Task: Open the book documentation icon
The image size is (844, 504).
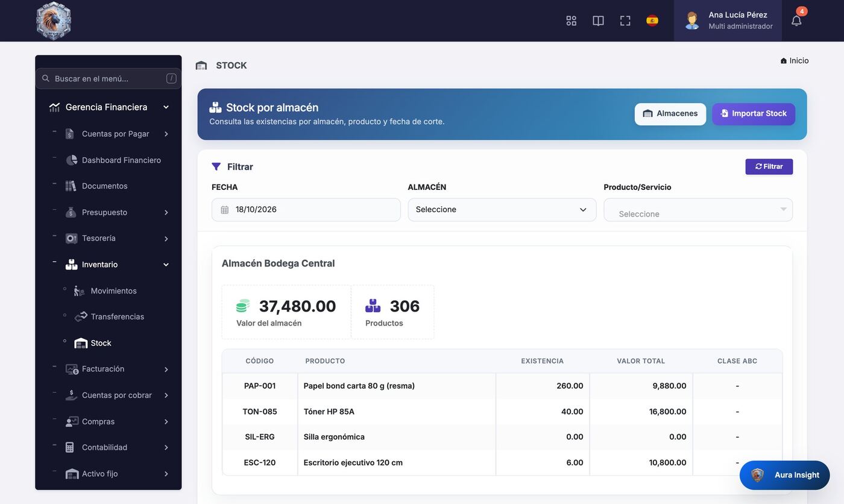Action: [598, 20]
